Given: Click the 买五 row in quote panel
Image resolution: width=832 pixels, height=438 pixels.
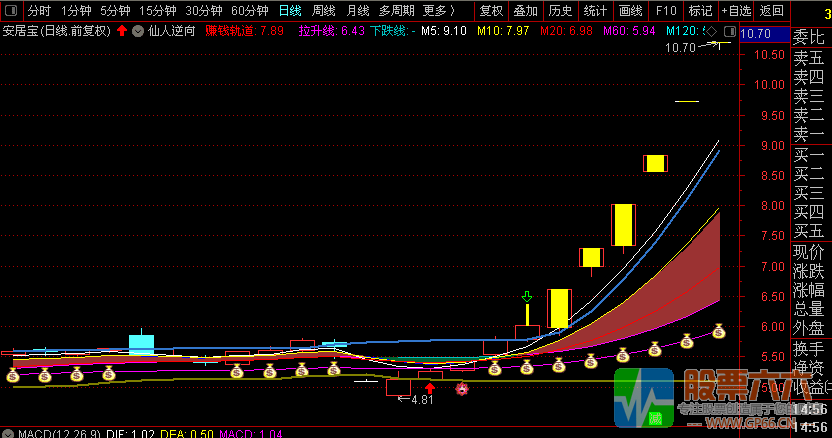Looking at the screenshot, I should [x=809, y=231].
